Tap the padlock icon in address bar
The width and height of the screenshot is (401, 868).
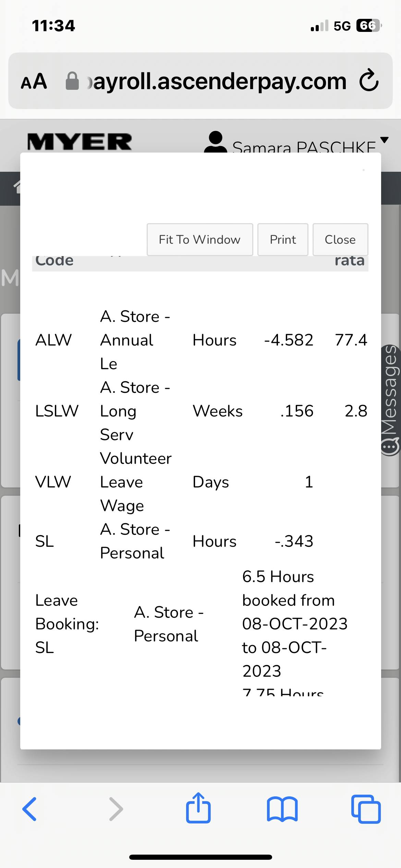[x=72, y=81]
